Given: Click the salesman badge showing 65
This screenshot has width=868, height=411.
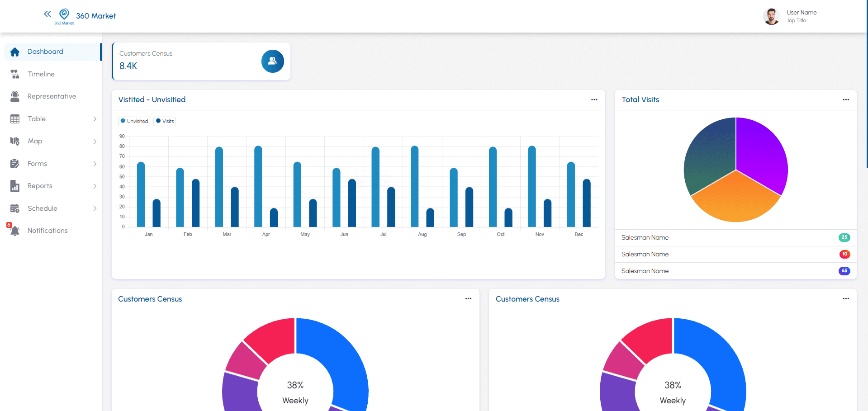Looking at the screenshot, I should (x=844, y=271).
